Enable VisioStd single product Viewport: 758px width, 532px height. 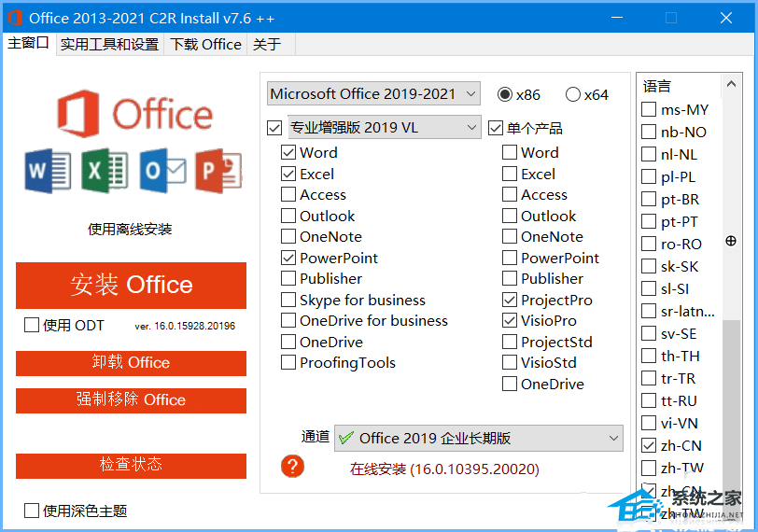point(510,362)
